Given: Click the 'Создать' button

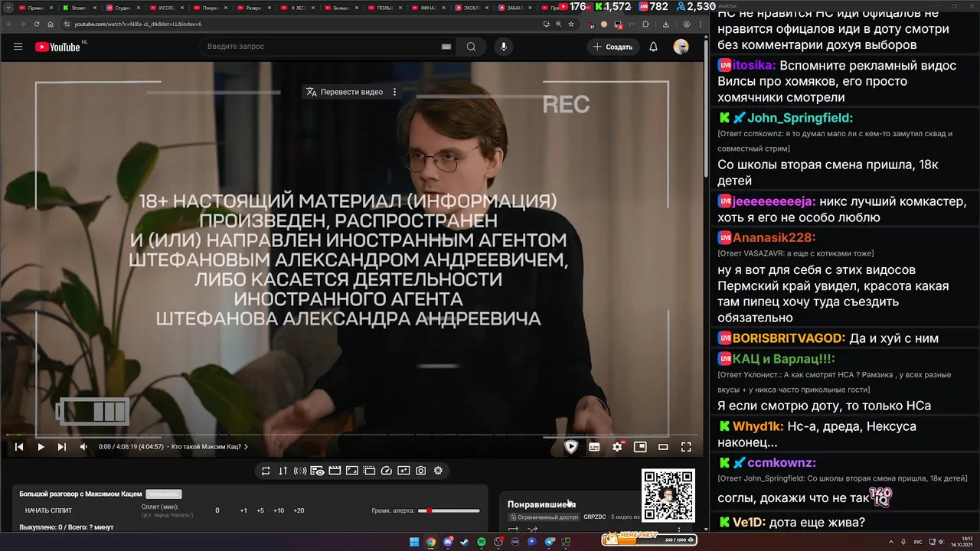Looking at the screenshot, I should click(612, 47).
